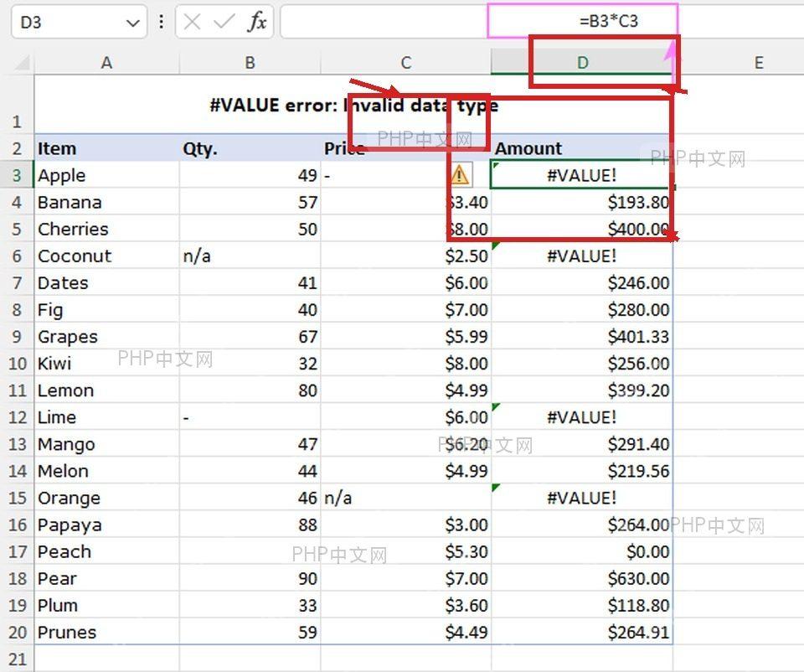Image resolution: width=804 pixels, height=672 pixels.
Task: Click the $3.60 price cell
Action: pos(405,605)
